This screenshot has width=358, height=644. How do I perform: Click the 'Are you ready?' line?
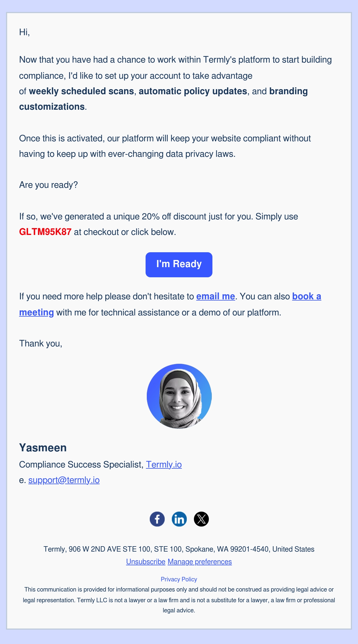pos(48,185)
